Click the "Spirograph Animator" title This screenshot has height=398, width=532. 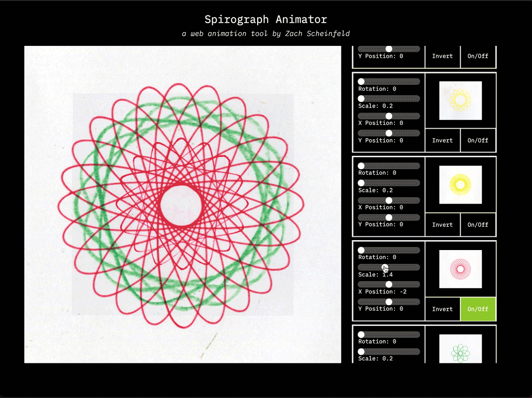coord(266,19)
